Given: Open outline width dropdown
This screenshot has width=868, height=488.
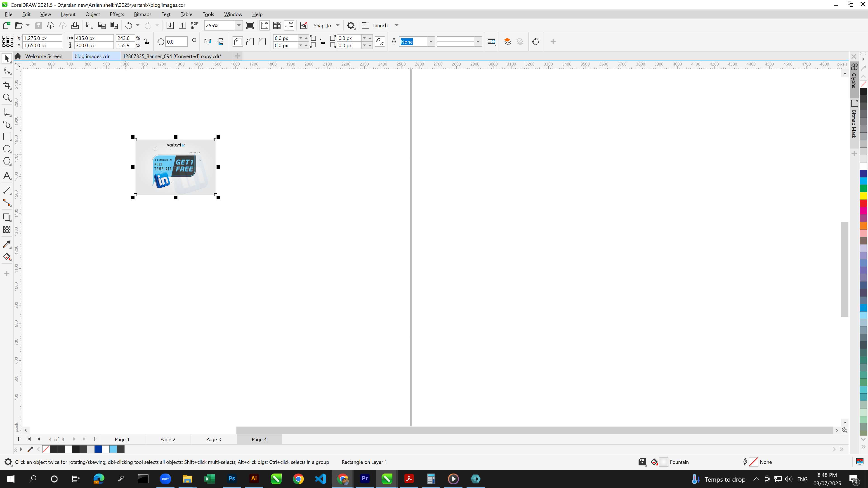Looking at the screenshot, I should tap(431, 42).
